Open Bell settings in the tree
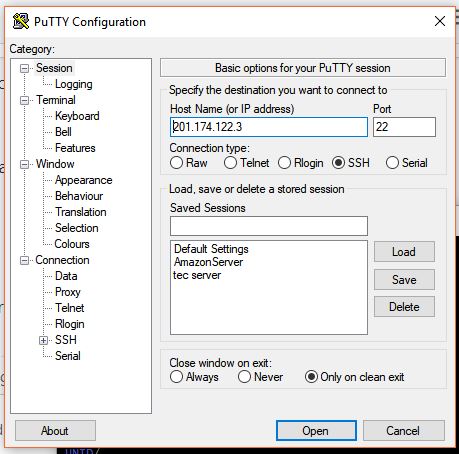 tap(63, 132)
